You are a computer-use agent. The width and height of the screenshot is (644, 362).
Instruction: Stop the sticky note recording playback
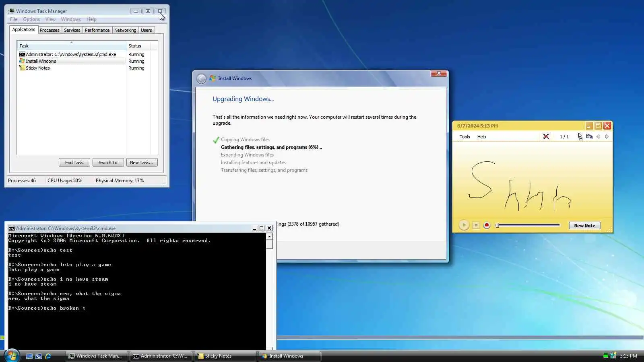coord(476,225)
